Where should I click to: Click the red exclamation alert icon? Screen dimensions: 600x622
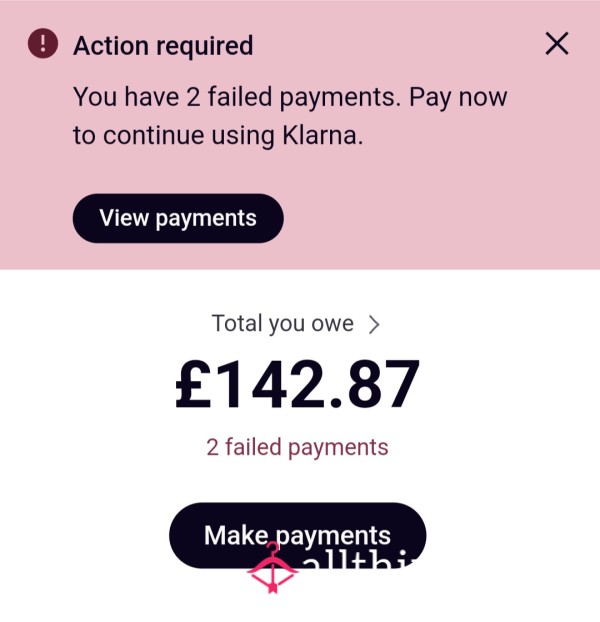pyautogui.click(x=43, y=43)
